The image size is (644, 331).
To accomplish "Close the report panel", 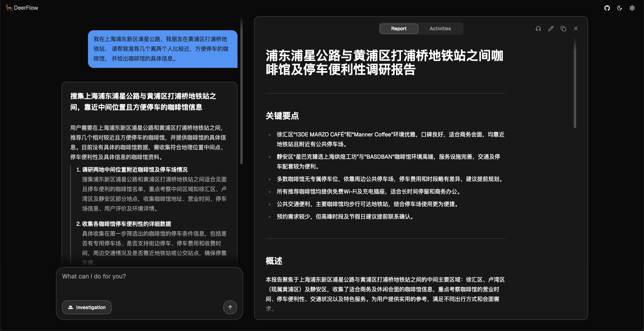I will [575, 29].
